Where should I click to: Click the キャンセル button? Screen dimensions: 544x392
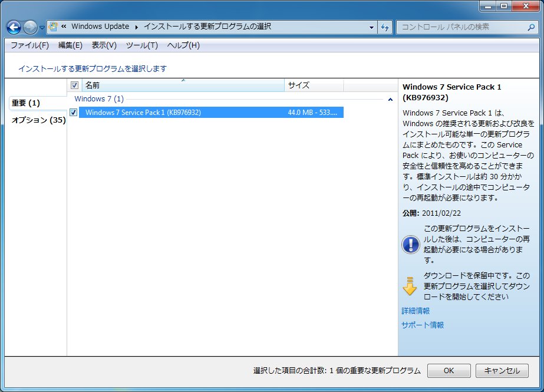pos(502,371)
